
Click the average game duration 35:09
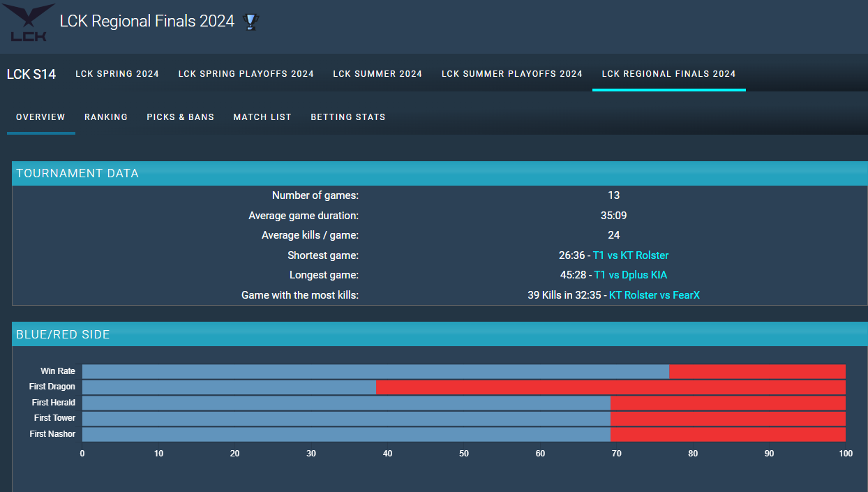coord(614,216)
